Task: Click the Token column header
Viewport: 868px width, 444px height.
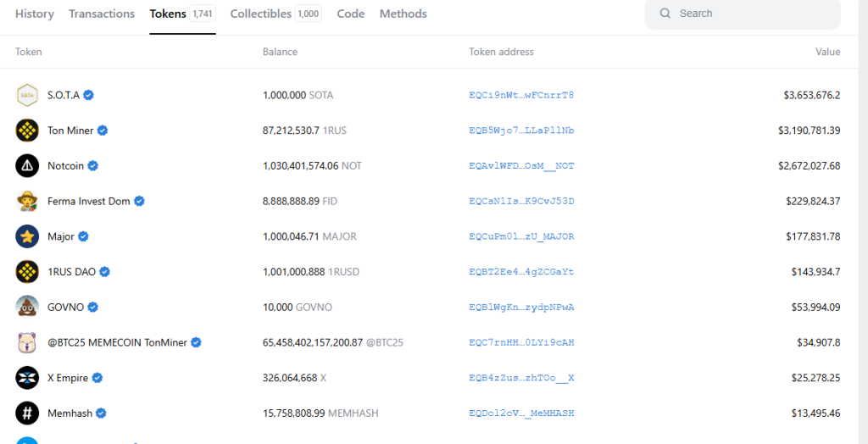Action: click(28, 52)
